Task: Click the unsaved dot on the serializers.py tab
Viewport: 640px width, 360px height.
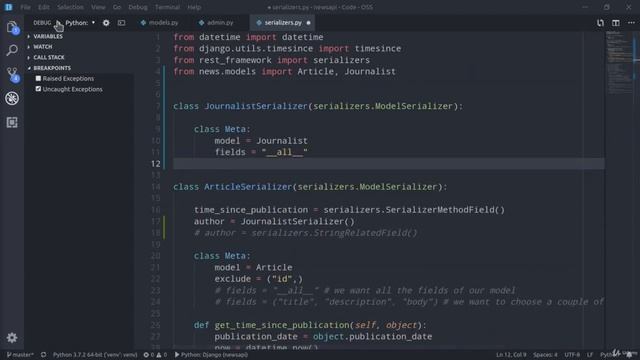Action: point(309,23)
